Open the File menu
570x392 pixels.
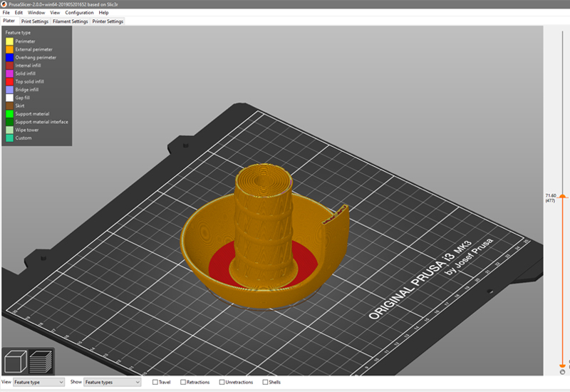pyautogui.click(x=6, y=13)
